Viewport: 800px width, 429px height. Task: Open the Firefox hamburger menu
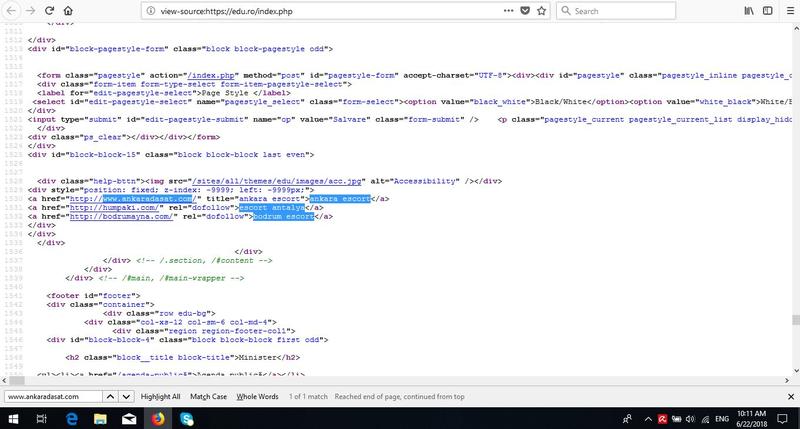coord(788,11)
